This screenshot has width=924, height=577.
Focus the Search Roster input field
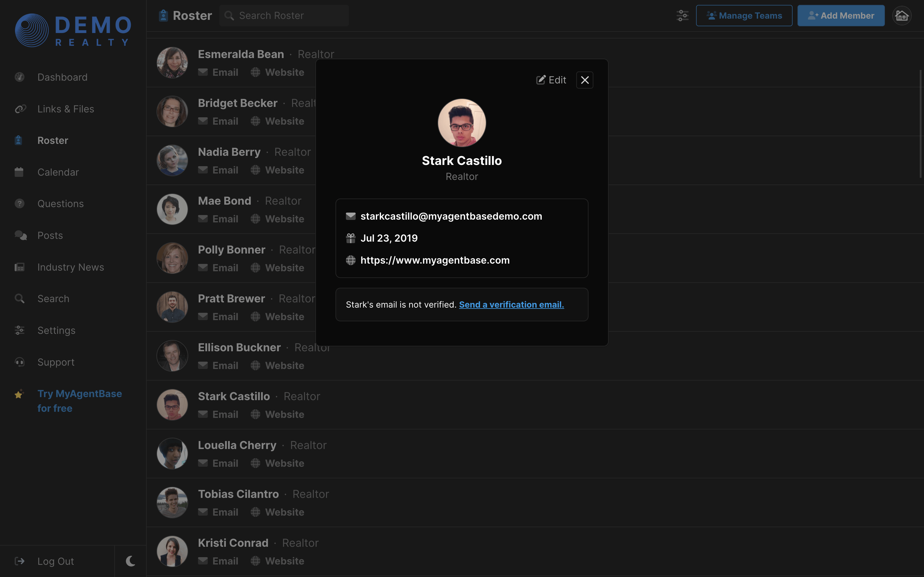pos(284,16)
